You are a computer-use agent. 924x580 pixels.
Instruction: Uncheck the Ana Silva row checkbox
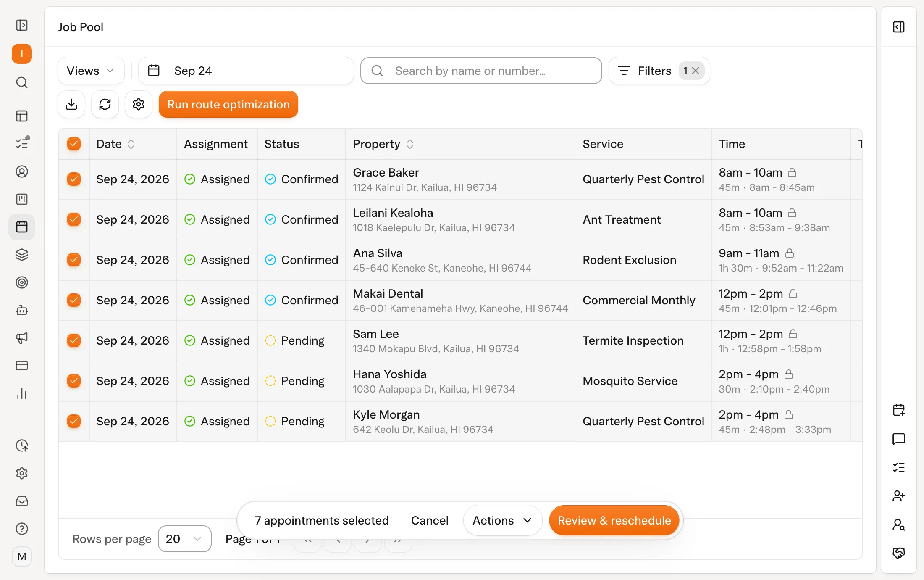[74, 260]
